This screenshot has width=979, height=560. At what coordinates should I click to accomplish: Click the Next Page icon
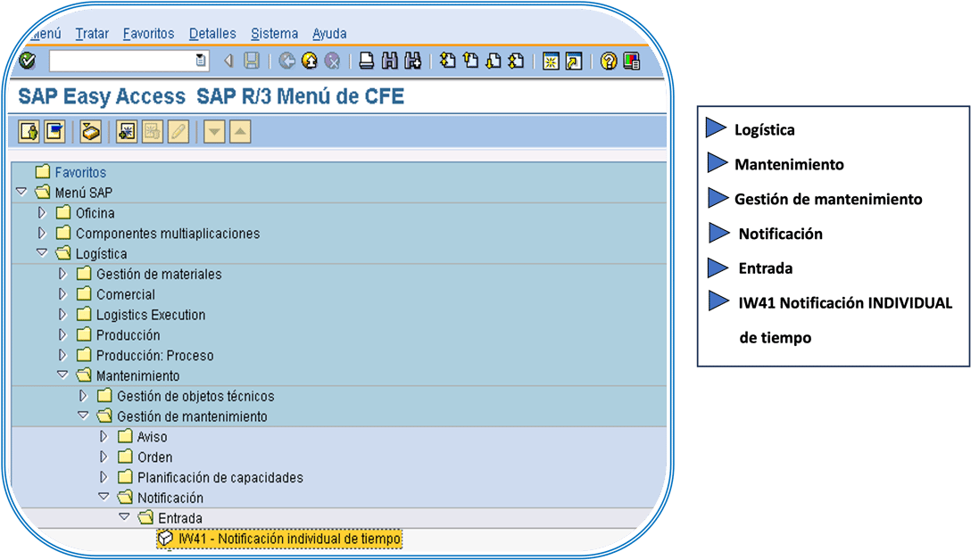(x=494, y=61)
